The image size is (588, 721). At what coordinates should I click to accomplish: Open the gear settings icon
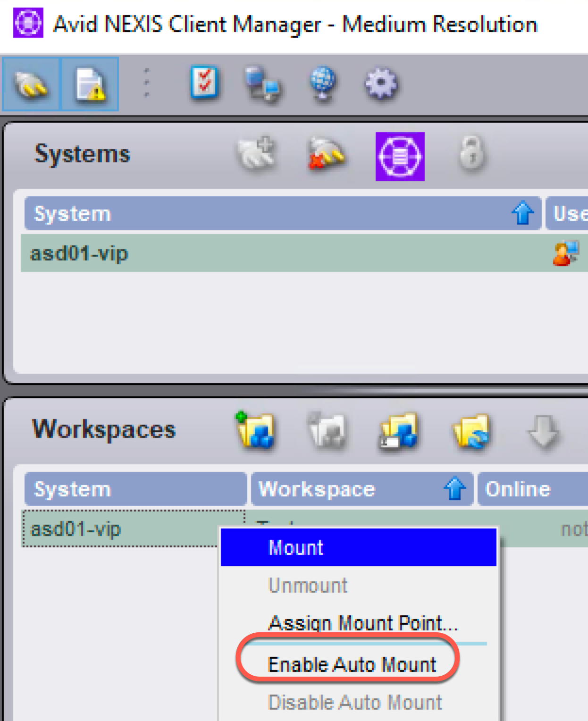[x=381, y=84]
